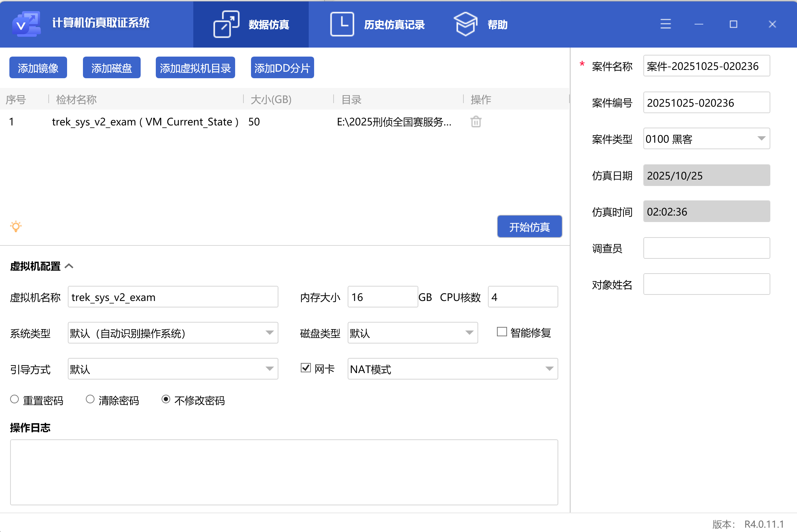Viewport: 797px width, 532px height.
Task: Uncheck the 网卡 checkbox
Action: click(305, 368)
